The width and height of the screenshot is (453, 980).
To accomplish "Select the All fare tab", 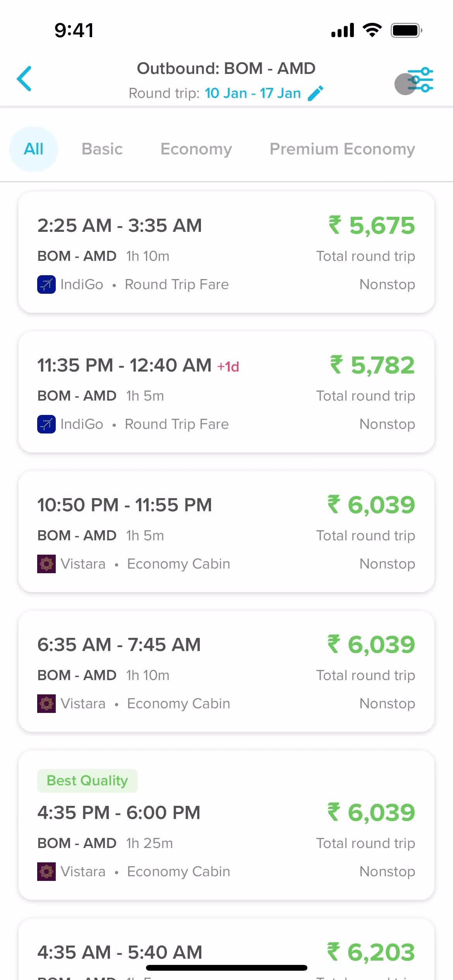I will point(34,149).
